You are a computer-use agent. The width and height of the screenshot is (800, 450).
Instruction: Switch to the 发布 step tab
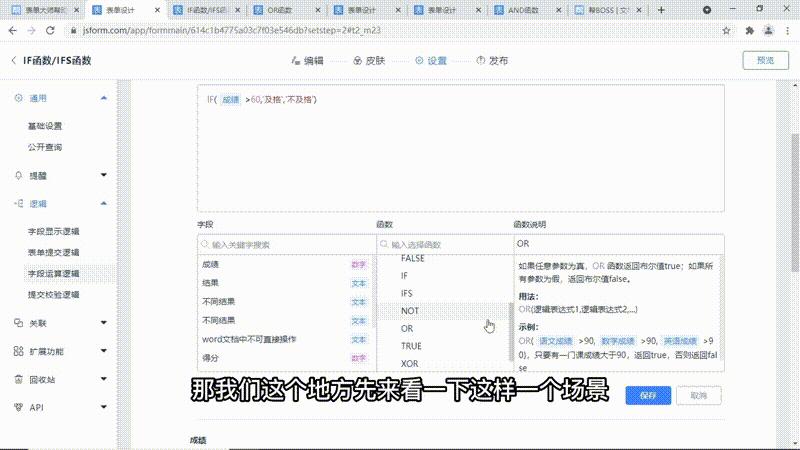(492, 61)
